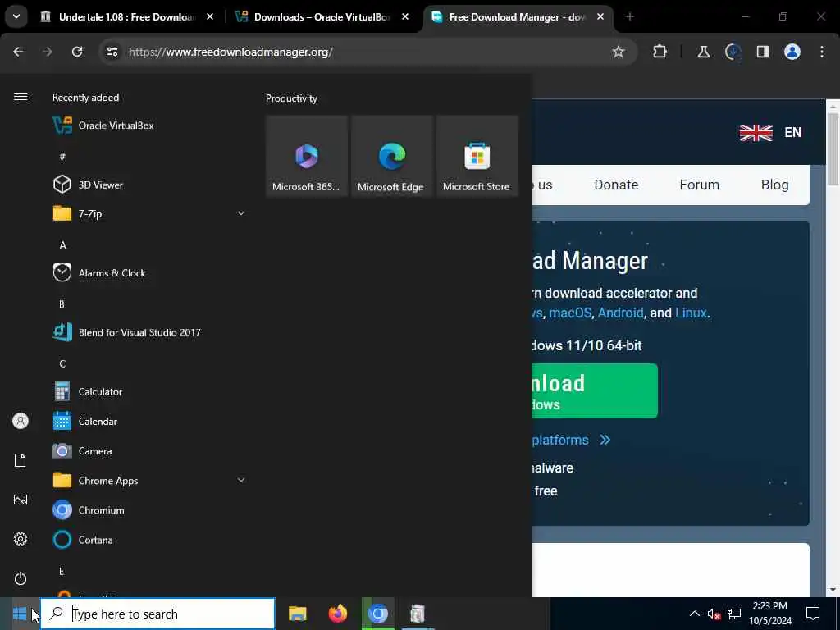Click the taskbar search box
Image resolution: width=840 pixels, height=630 pixels.
(x=157, y=614)
